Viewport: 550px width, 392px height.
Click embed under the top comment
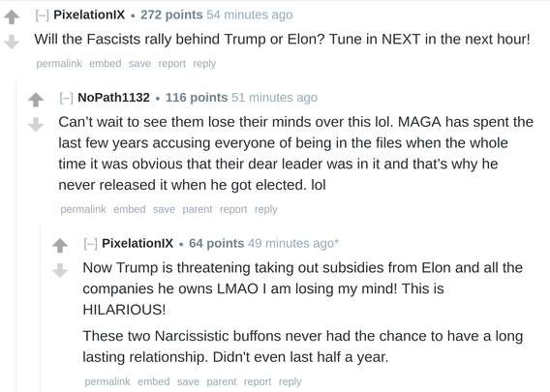click(106, 64)
